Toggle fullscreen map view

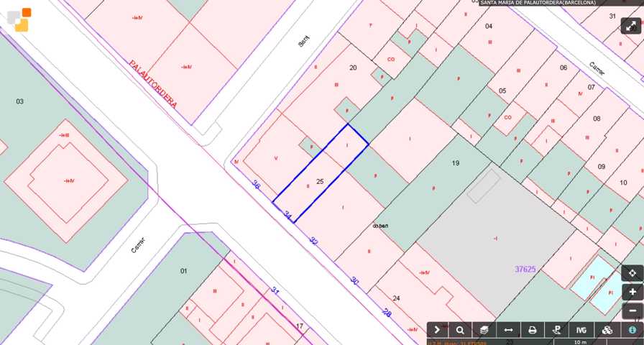(x=630, y=26)
